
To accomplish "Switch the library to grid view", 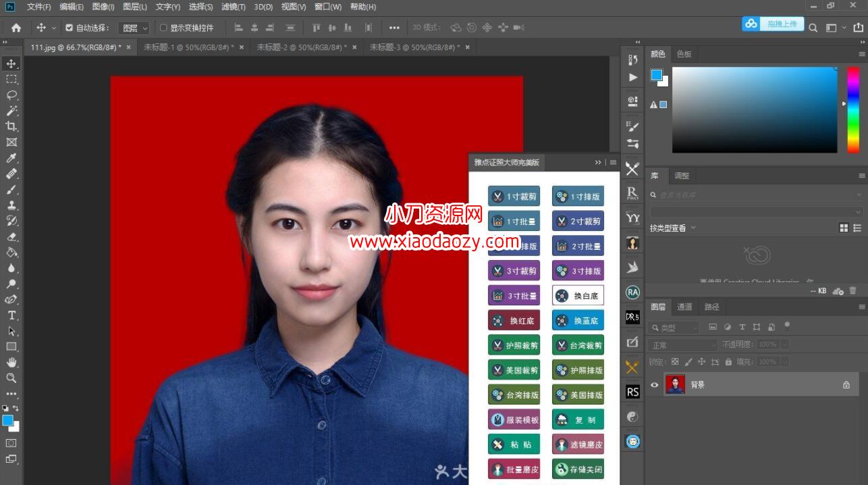I will tap(844, 228).
